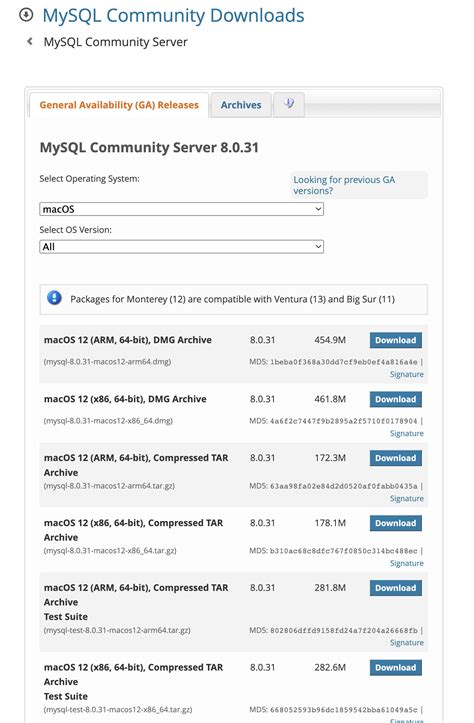
Task: Download the 172.3M ARM Compressed TAR Archive
Action: pyautogui.click(x=396, y=458)
